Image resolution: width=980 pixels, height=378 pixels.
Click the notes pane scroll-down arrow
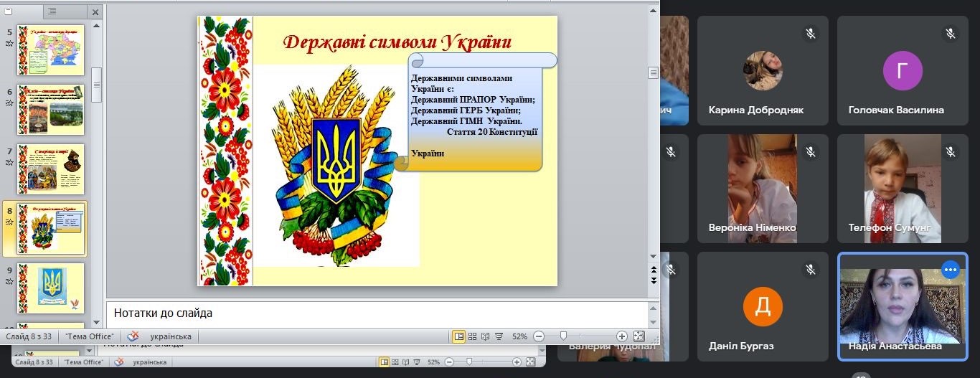click(x=653, y=323)
